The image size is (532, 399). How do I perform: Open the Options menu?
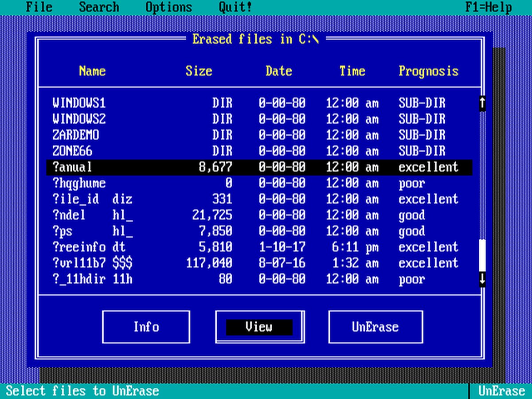click(x=169, y=7)
